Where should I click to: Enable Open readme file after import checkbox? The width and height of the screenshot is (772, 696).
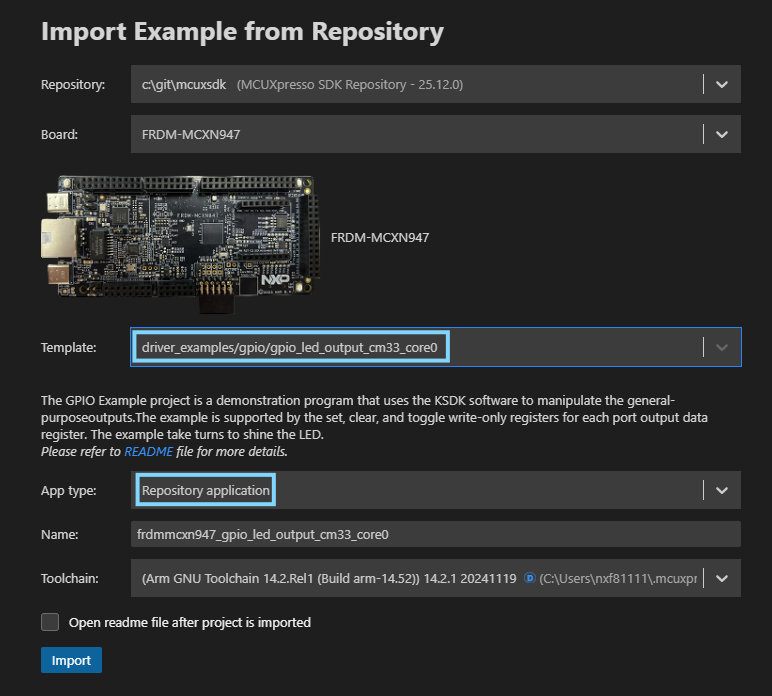(x=50, y=622)
